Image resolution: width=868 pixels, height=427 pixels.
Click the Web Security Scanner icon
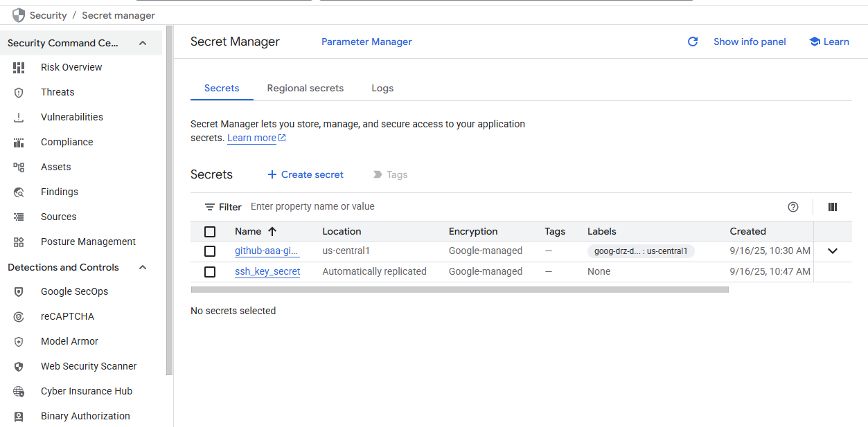(x=19, y=366)
